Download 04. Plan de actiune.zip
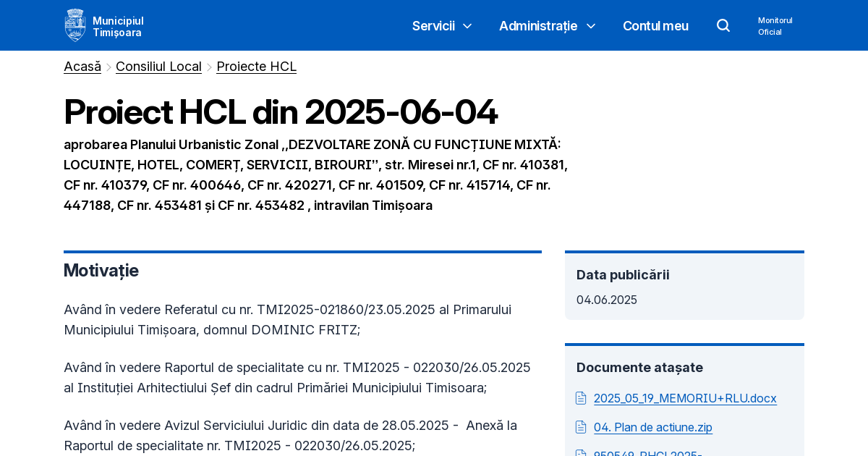The image size is (868, 456). point(652,427)
